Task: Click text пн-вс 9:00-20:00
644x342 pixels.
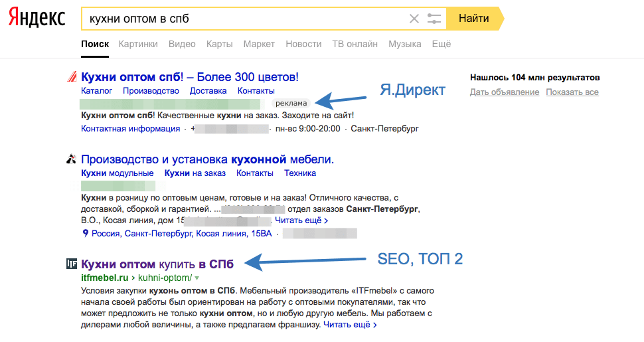Action: tap(307, 129)
